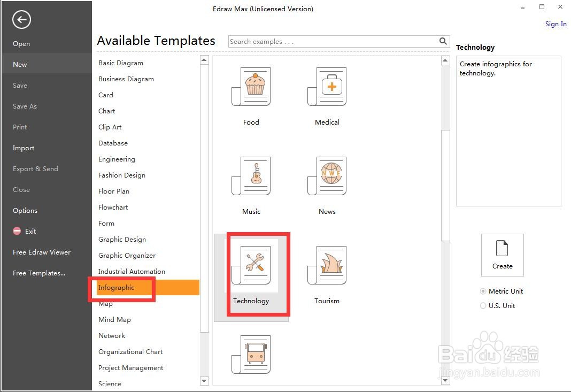This screenshot has height=392, width=571.
Task: Select Basic Diagram category
Action: point(121,63)
